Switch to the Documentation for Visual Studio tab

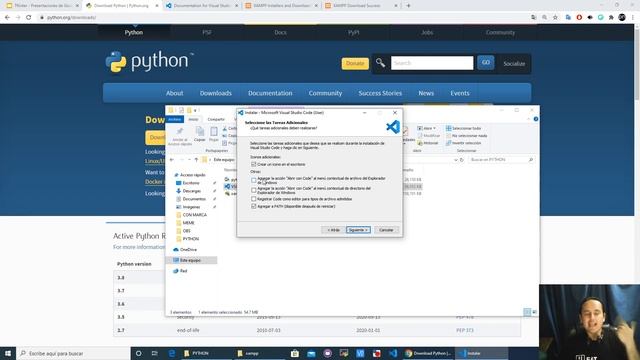(x=202, y=6)
